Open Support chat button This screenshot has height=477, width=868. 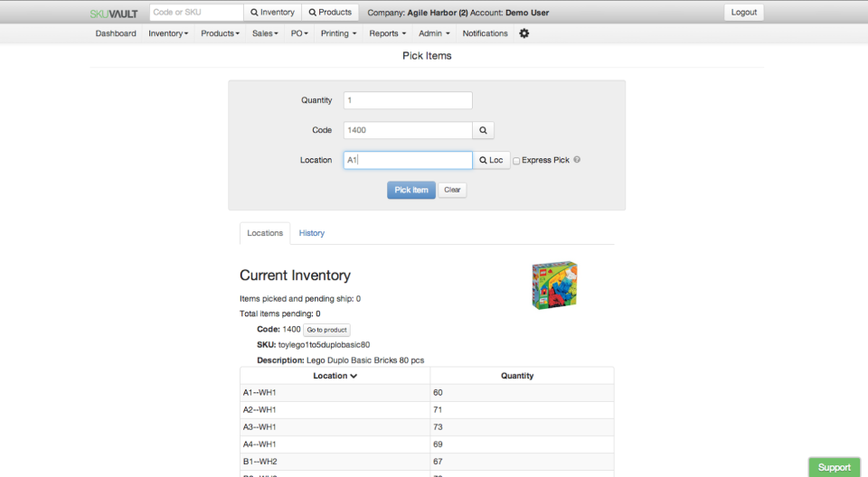click(834, 467)
